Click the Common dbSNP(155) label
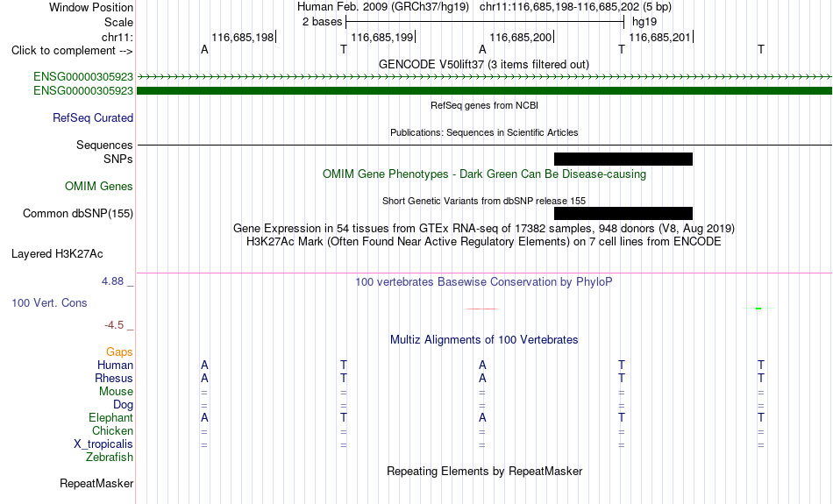 point(77,214)
